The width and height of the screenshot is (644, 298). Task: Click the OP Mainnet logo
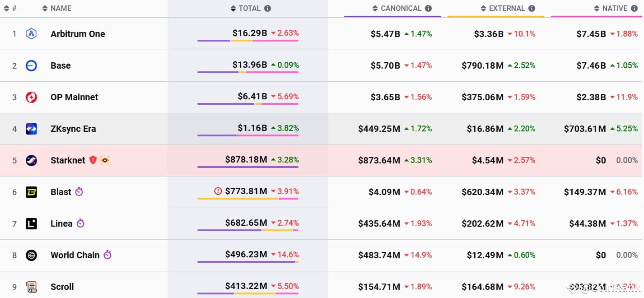(32, 97)
